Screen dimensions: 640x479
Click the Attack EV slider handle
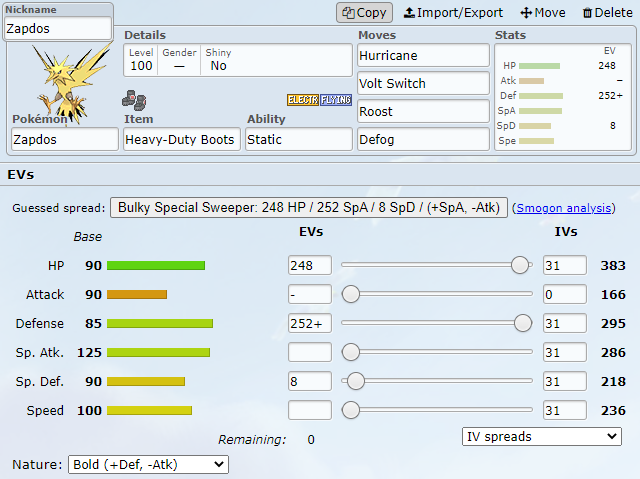351,294
